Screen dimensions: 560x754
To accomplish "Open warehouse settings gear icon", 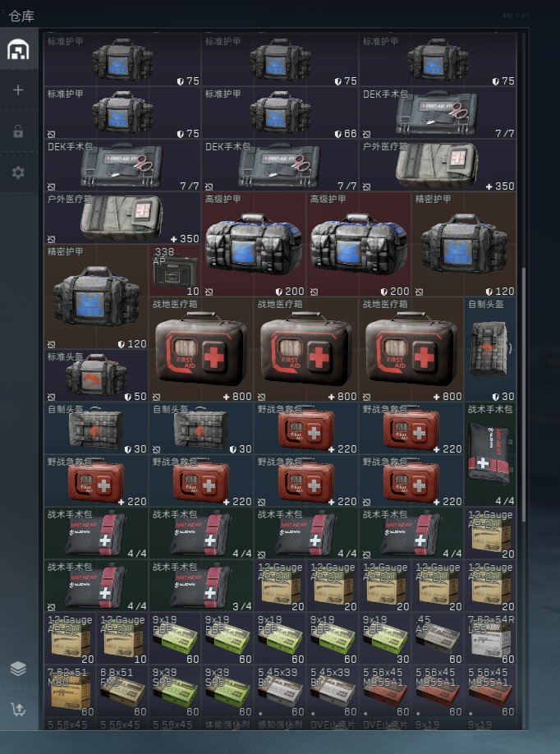I will click(18, 172).
